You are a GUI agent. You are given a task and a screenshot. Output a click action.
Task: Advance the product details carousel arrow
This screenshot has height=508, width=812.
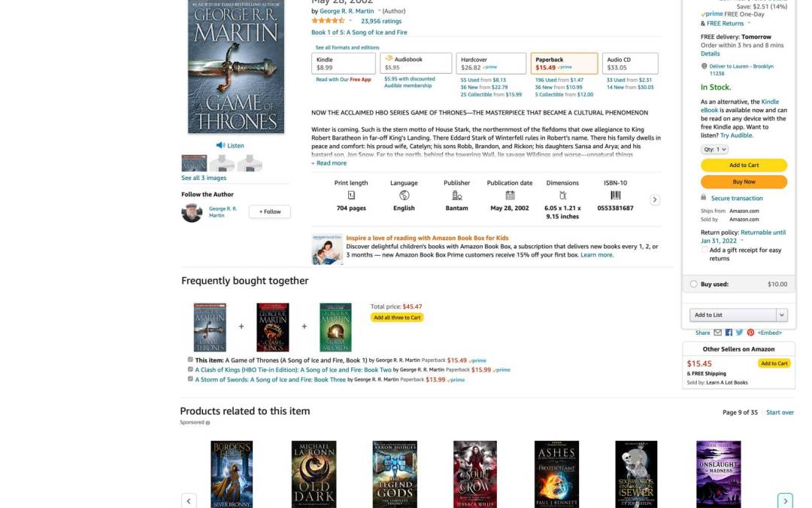(655, 199)
